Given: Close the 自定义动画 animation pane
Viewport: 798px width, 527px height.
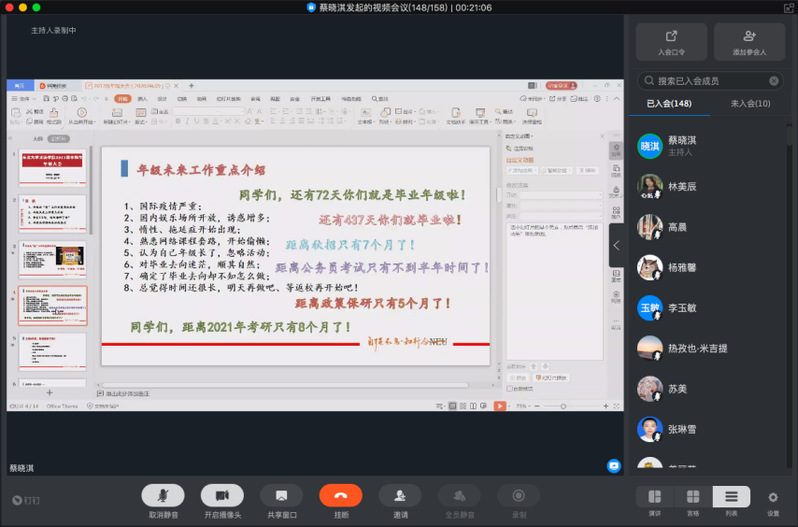Looking at the screenshot, I should point(602,136).
